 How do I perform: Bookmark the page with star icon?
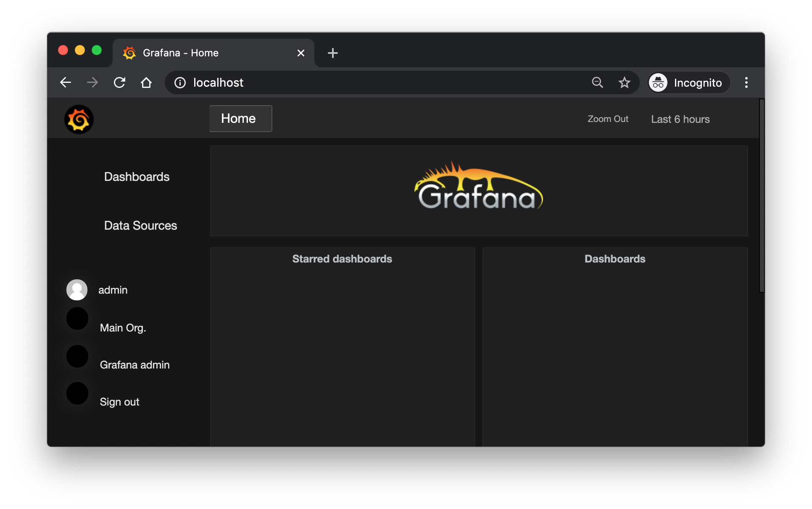(x=625, y=82)
